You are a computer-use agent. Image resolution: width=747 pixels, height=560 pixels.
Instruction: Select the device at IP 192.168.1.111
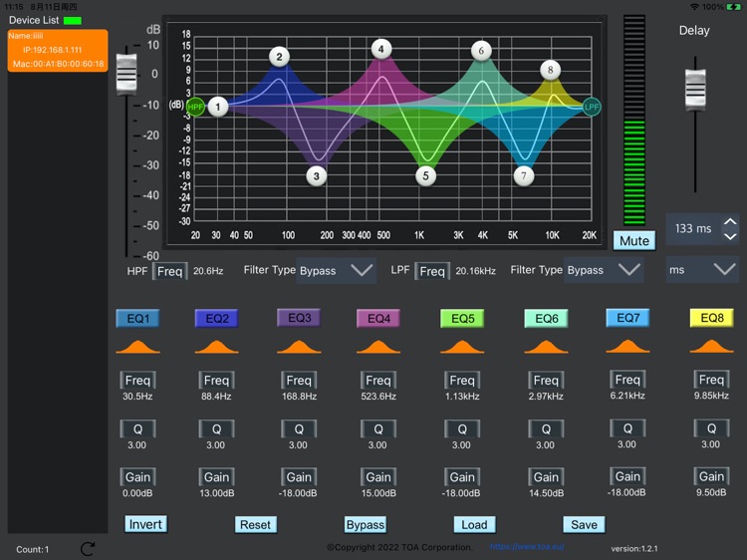point(58,50)
